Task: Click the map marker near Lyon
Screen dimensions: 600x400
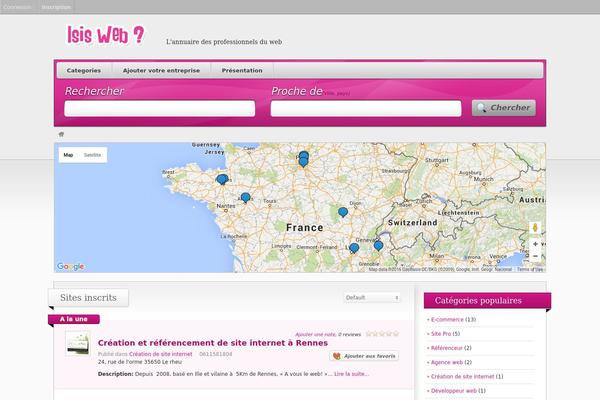Action: (x=354, y=248)
